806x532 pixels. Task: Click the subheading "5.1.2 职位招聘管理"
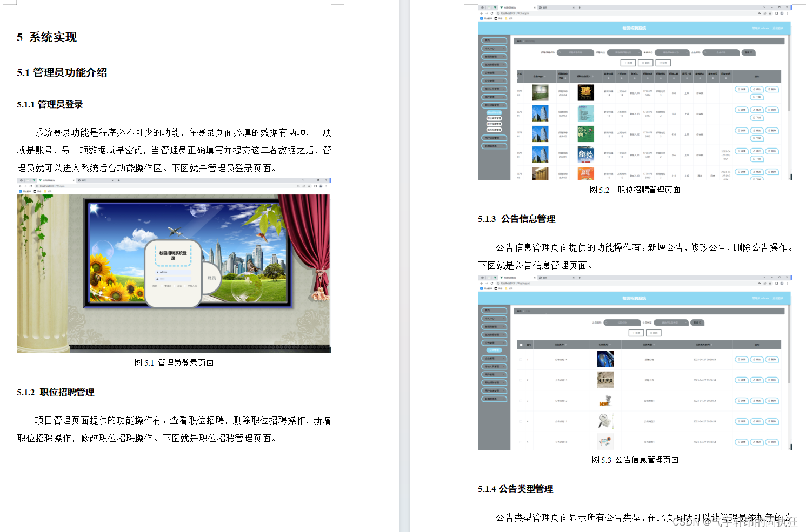point(56,392)
